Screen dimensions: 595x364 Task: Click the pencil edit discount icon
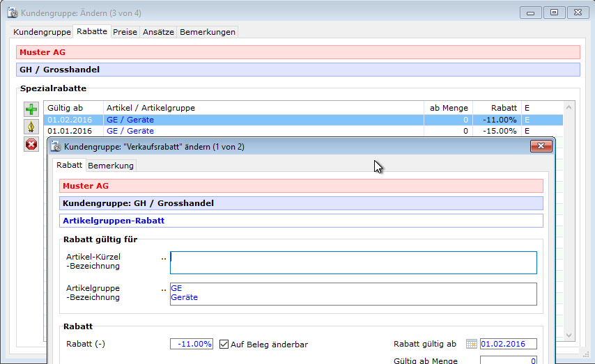pyautogui.click(x=31, y=127)
